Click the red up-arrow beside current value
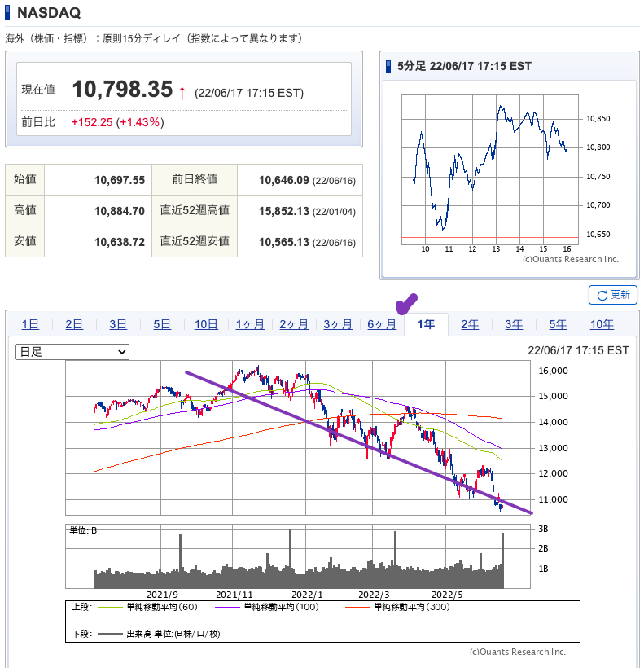 (x=182, y=93)
